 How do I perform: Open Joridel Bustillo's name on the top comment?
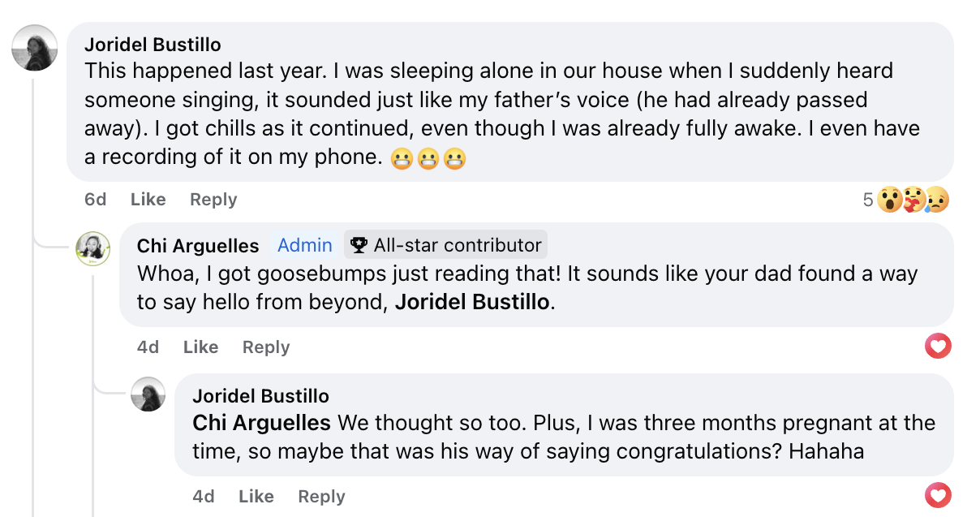tap(153, 44)
